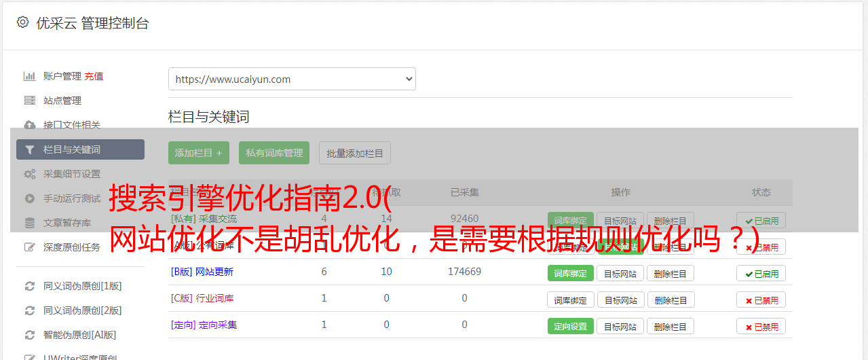
Task: Toggle 已禁用 status of 定向采集 row
Action: coord(761,326)
